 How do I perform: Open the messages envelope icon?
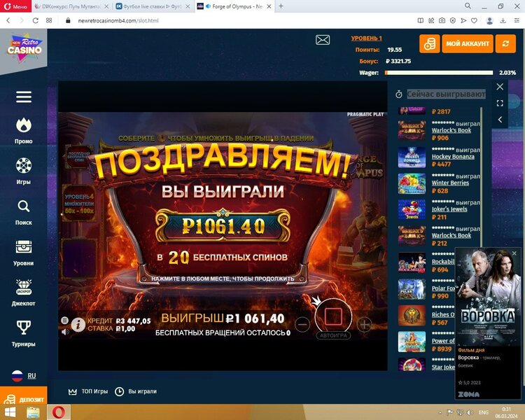[323, 40]
